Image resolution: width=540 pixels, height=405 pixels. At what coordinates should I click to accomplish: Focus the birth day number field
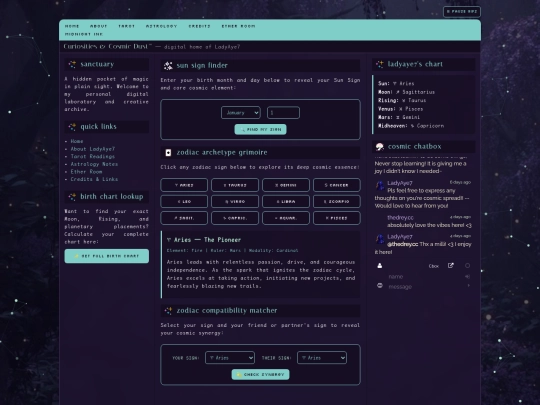click(x=283, y=113)
